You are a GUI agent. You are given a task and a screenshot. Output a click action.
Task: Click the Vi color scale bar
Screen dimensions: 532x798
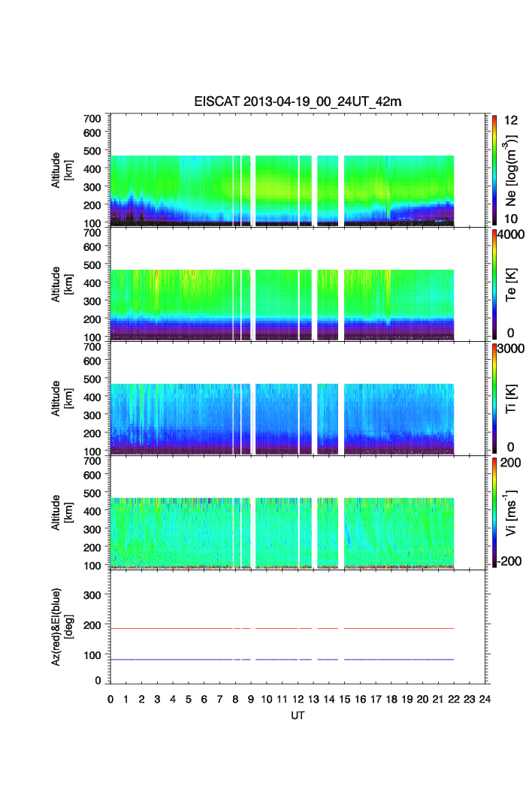[494, 512]
